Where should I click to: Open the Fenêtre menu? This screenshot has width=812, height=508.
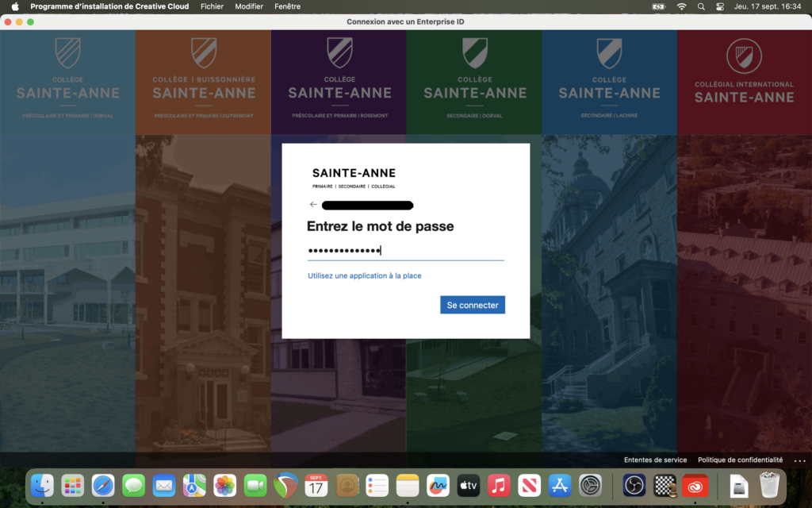coord(287,6)
